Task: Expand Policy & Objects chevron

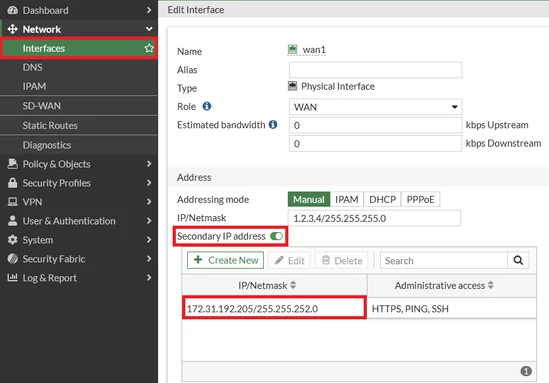Action: coord(149,164)
